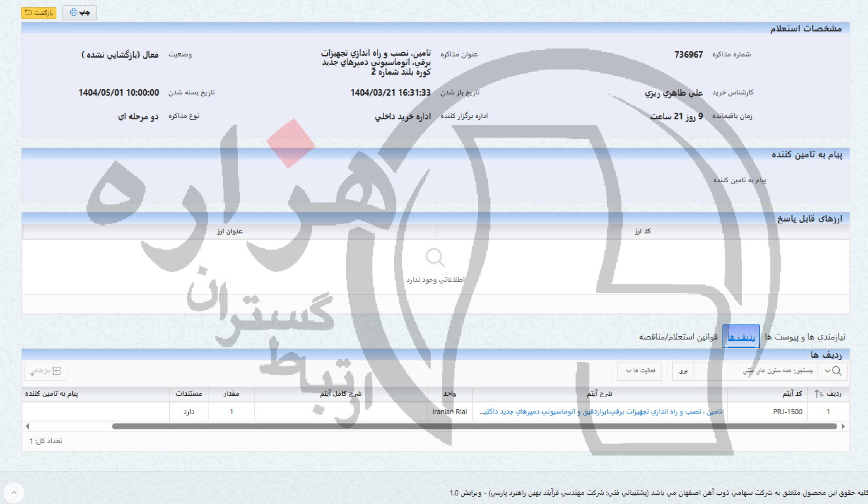This screenshot has height=504, width=868.
Task: Open the Inquiry/Tender Rules tab
Action: [x=679, y=336]
